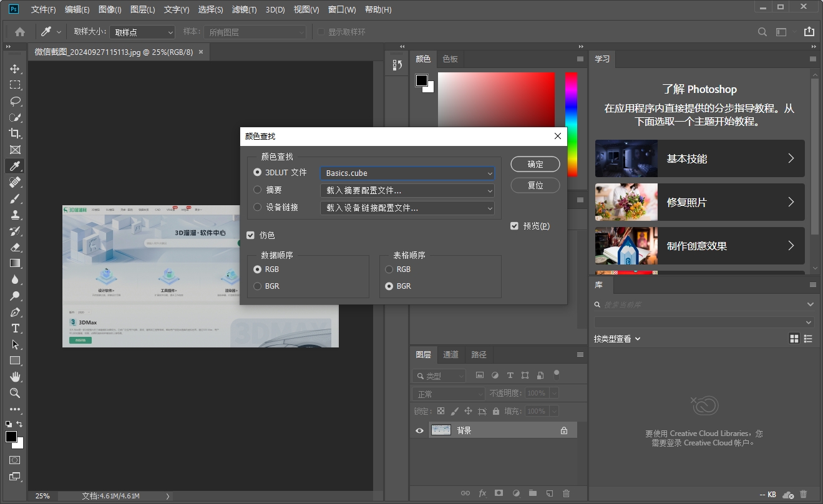The height and width of the screenshot is (504, 823).
Task: Expand the 载入设备链接配置文件 dropdown
Action: (407, 208)
